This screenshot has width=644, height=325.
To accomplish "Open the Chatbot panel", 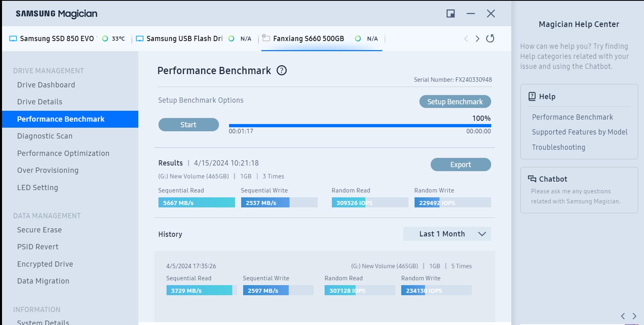I will coord(579,190).
